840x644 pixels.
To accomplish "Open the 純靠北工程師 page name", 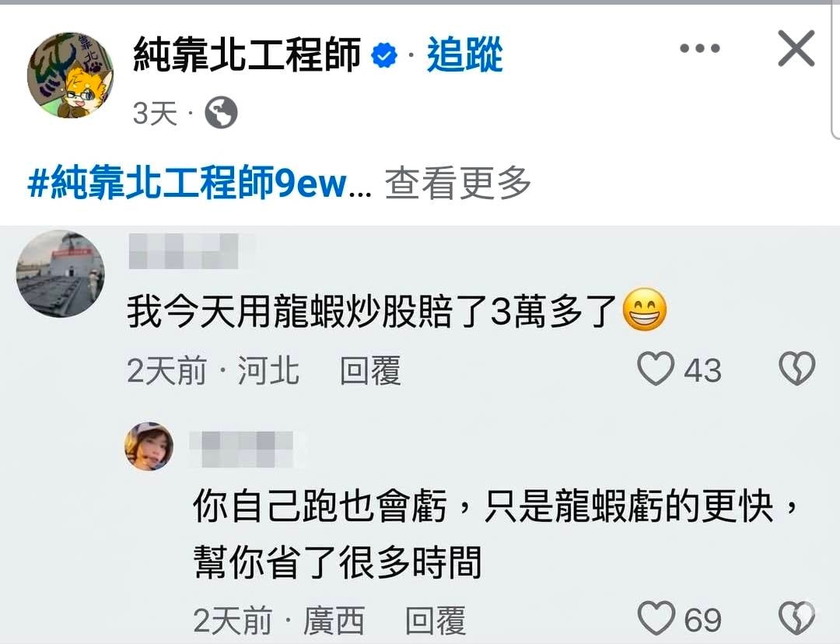I will tap(247, 54).
